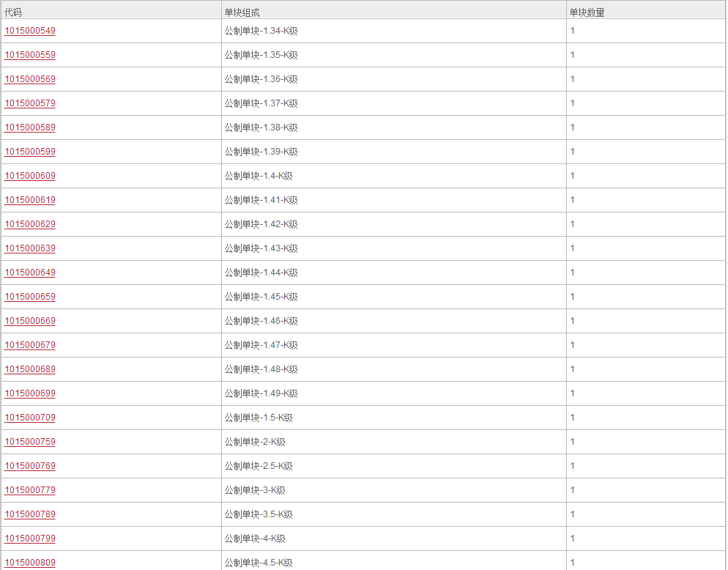This screenshot has width=728, height=570.
Task: Select cell 公制单块-2.5-K级
Action: (x=394, y=465)
